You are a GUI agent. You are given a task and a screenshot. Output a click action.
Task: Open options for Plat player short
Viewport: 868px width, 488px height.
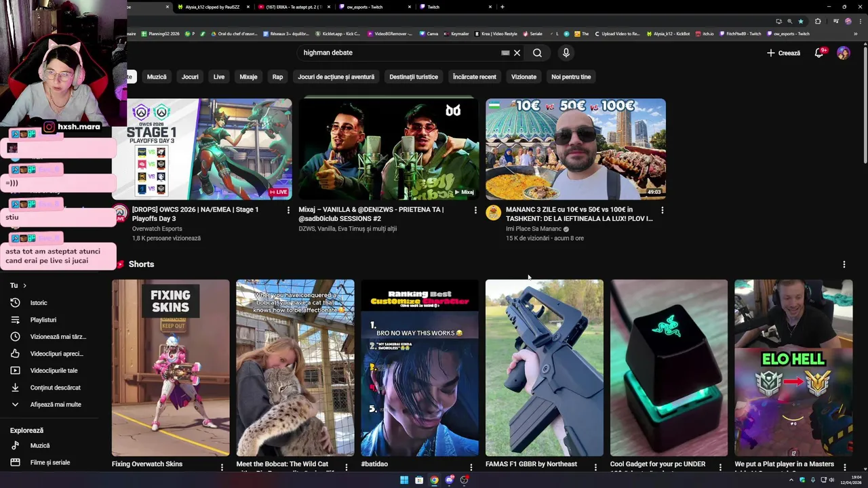(845, 467)
